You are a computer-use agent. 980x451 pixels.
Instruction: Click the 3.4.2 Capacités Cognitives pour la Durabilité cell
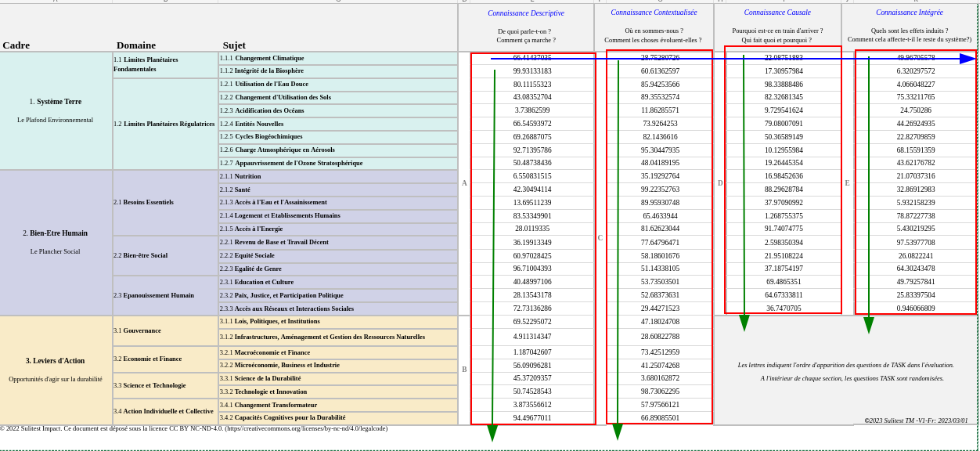click(282, 417)
